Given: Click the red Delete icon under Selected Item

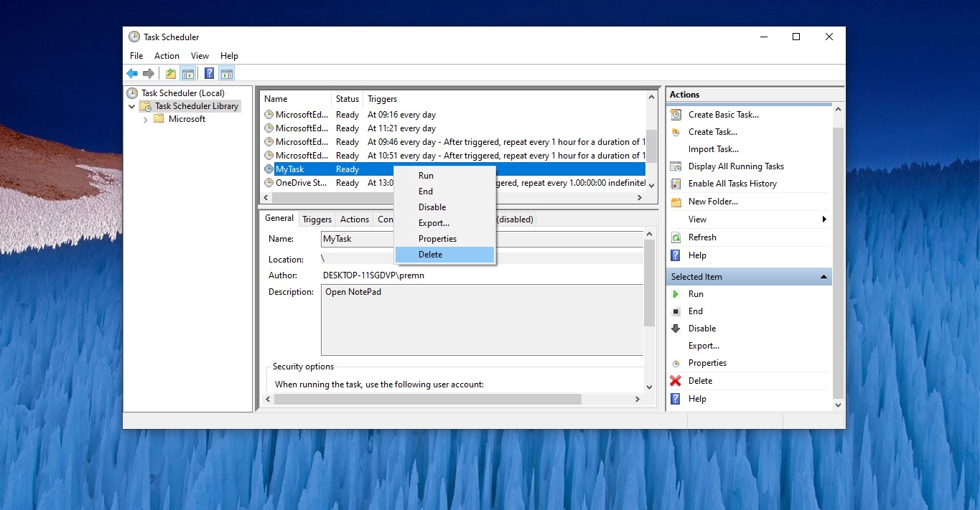Looking at the screenshot, I should pos(674,380).
